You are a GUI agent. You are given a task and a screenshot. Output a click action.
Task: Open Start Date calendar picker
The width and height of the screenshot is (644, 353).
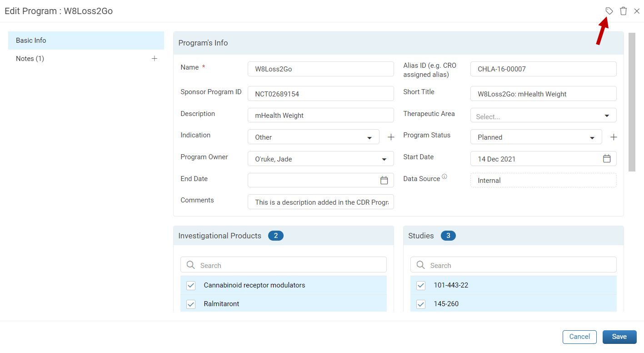tap(607, 158)
